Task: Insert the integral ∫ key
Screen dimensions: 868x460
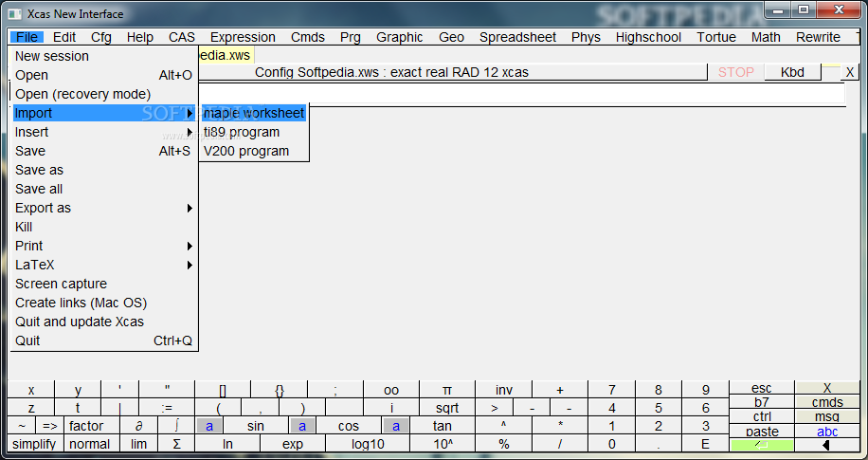Action: pyautogui.click(x=176, y=426)
